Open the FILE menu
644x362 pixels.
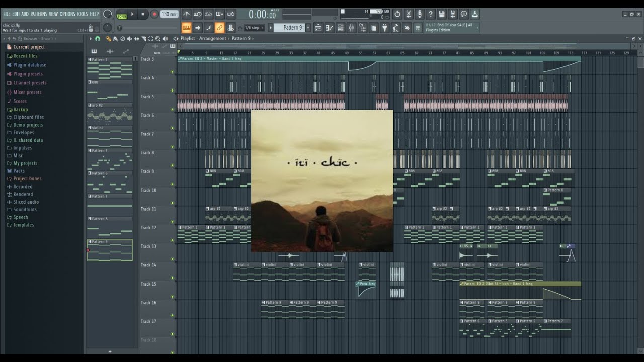coord(7,14)
